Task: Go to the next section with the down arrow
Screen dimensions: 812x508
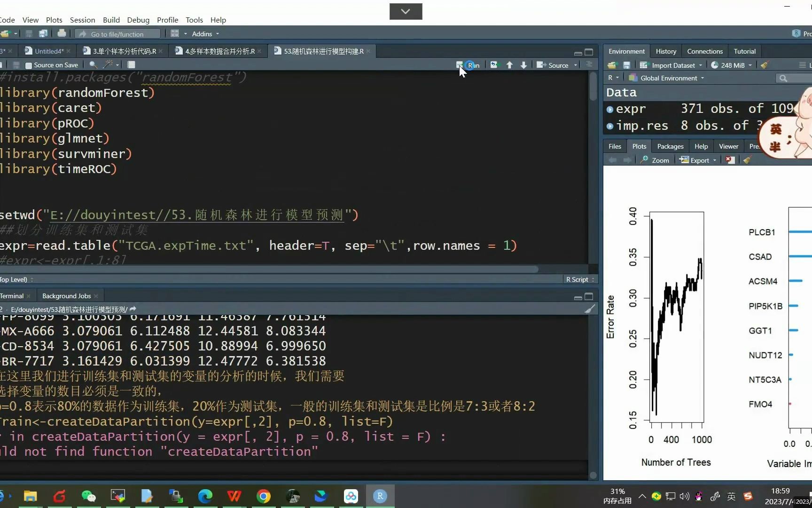Action: (523, 65)
